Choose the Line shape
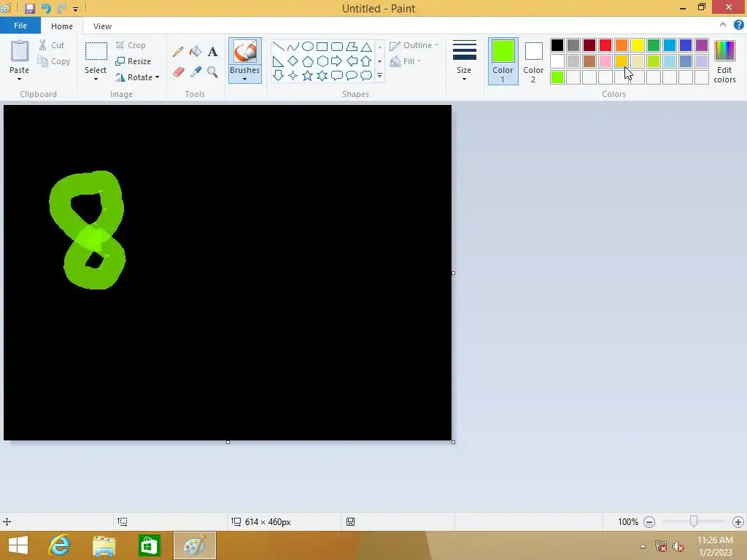 (x=278, y=46)
